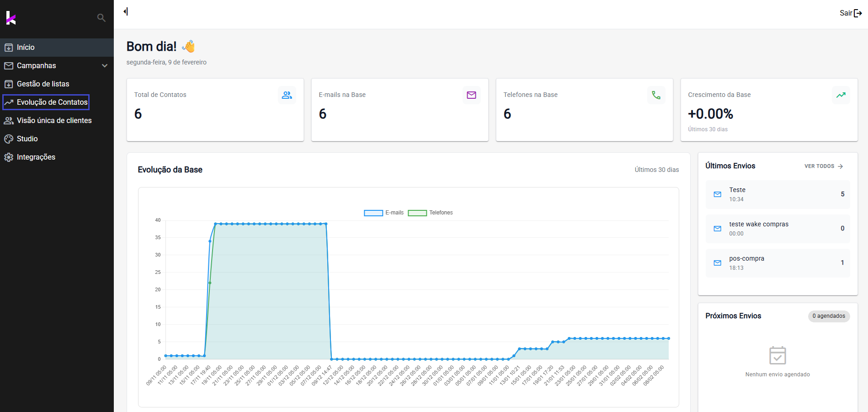The image size is (868, 412).
Task: Open Gestão de listas in the sidebar
Action: (x=43, y=84)
